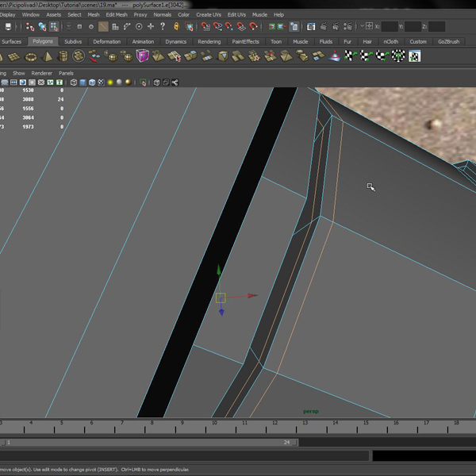Click the polygon torus shelf icon
The height and width of the screenshot is (476, 476).
(31, 57)
